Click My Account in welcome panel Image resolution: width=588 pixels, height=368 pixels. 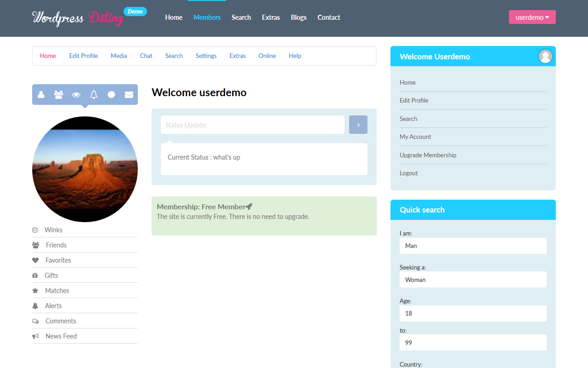click(x=415, y=137)
